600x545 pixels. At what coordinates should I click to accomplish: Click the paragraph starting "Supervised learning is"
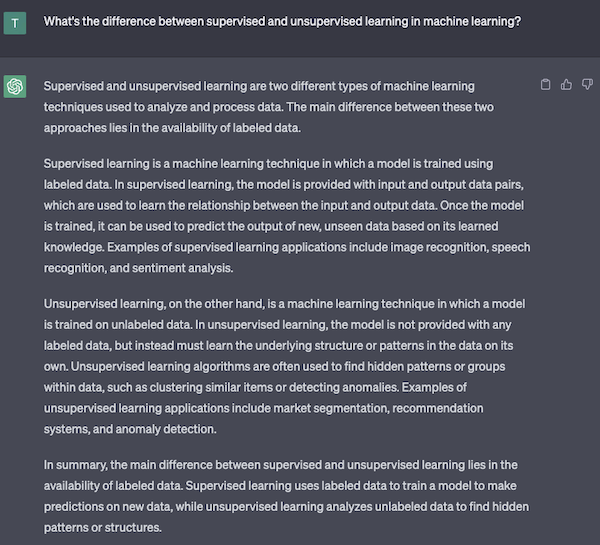tap(287, 216)
